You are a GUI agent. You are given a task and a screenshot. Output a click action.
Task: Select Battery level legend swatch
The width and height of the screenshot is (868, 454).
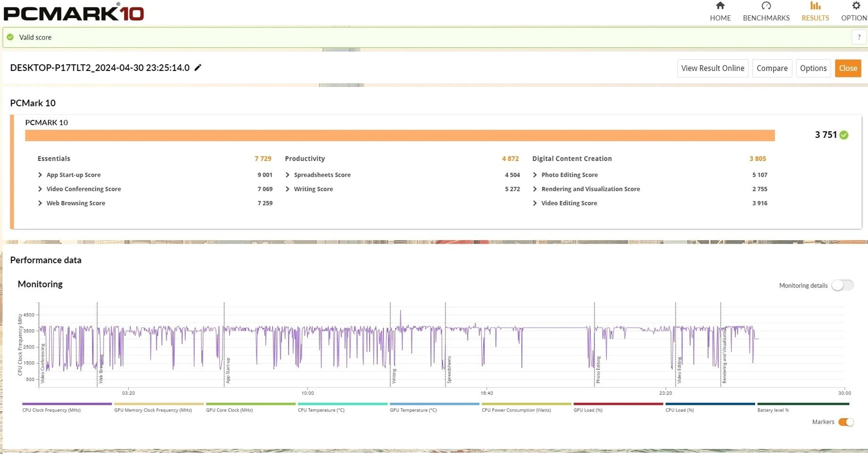(x=803, y=404)
